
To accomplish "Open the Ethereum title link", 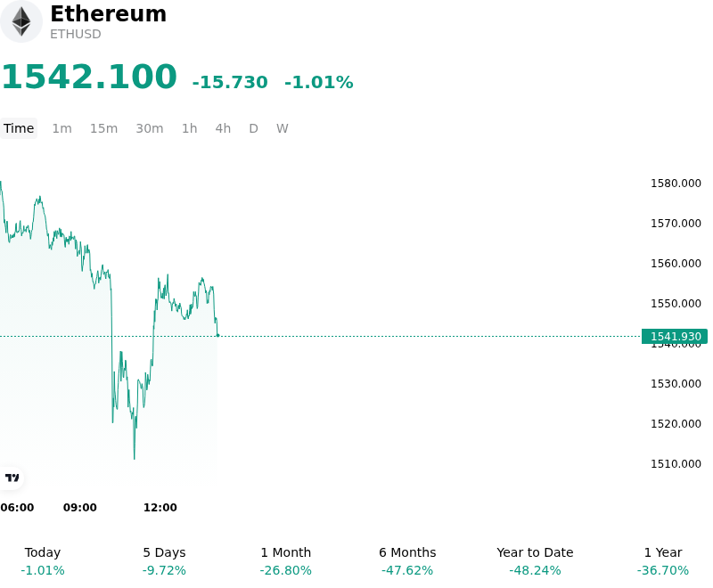I will 108,13.
